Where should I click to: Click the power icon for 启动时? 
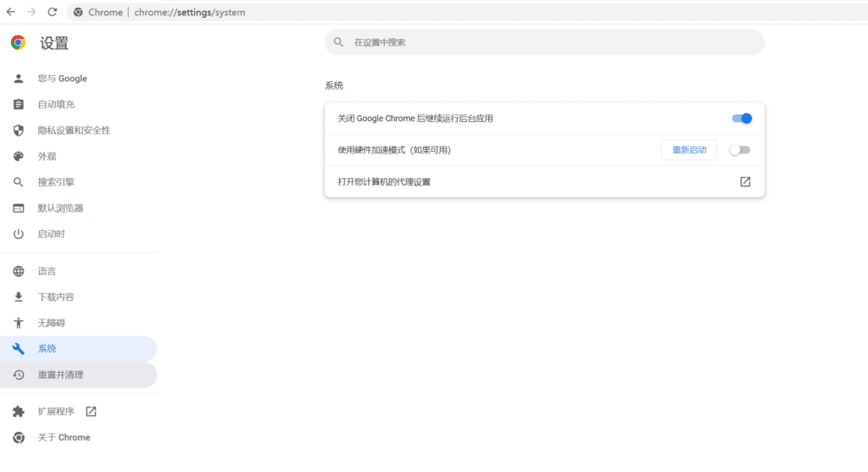[x=19, y=234]
